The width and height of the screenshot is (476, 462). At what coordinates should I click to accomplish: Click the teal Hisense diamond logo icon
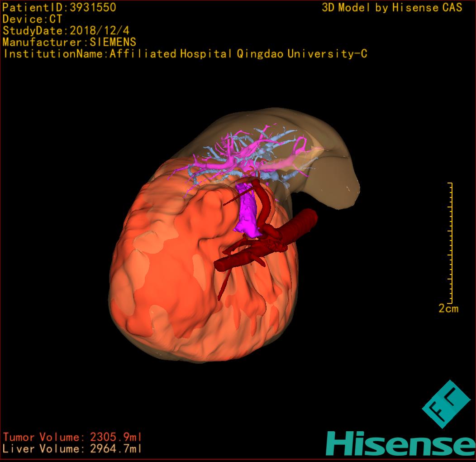pyautogui.click(x=446, y=404)
